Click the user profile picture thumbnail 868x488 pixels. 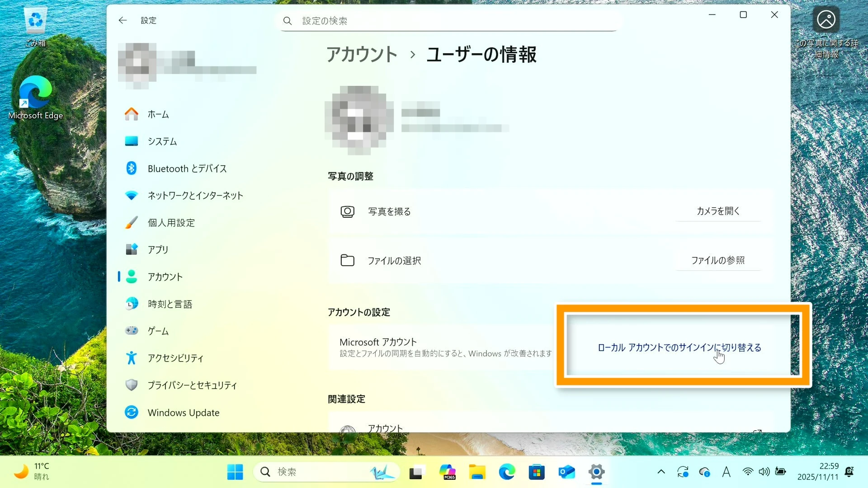click(137, 66)
